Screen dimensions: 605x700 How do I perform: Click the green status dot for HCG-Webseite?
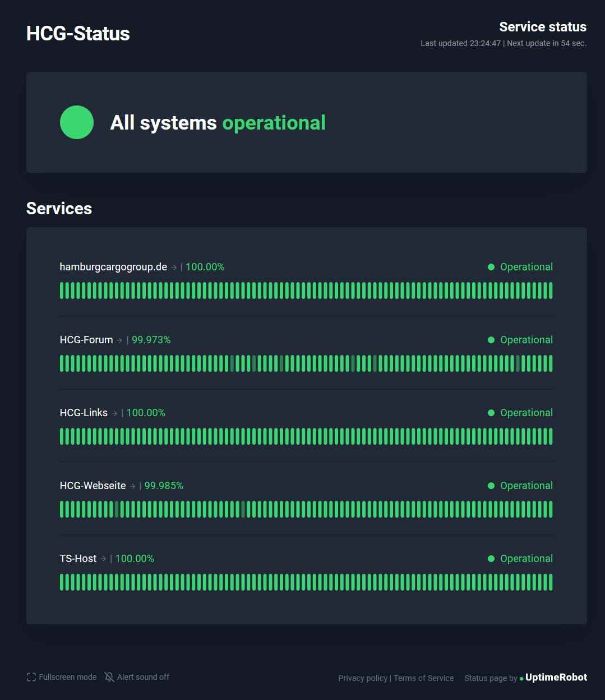click(x=491, y=486)
